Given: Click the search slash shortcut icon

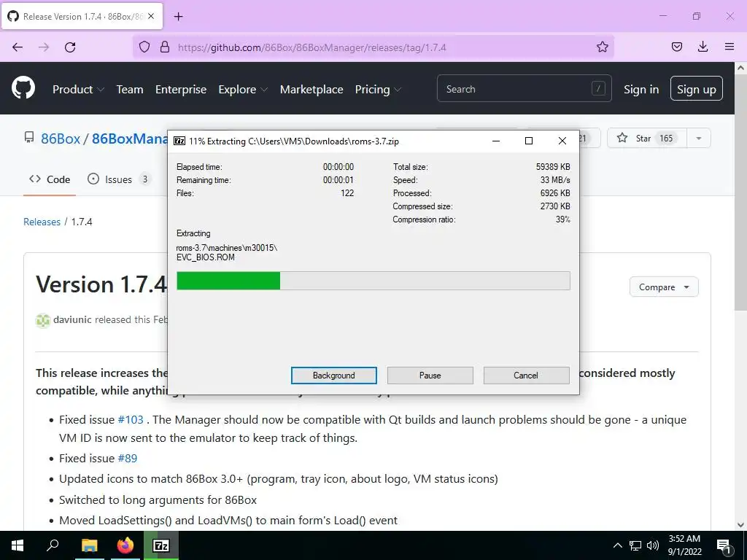Looking at the screenshot, I should pyautogui.click(x=598, y=88).
